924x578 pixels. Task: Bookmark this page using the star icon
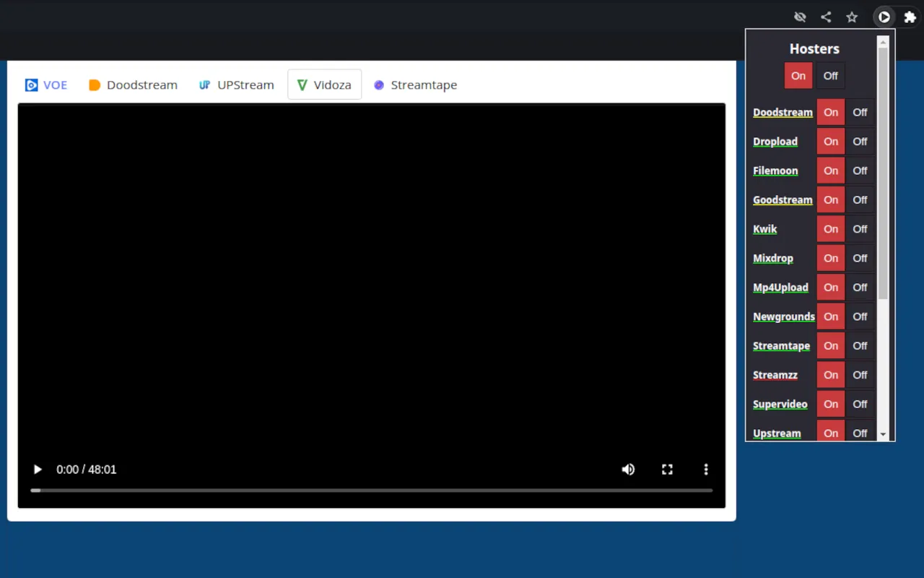(852, 17)
